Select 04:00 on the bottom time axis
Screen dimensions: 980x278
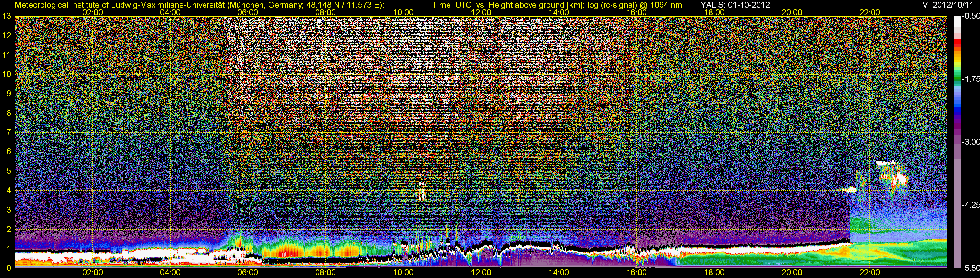coord(170,273)
